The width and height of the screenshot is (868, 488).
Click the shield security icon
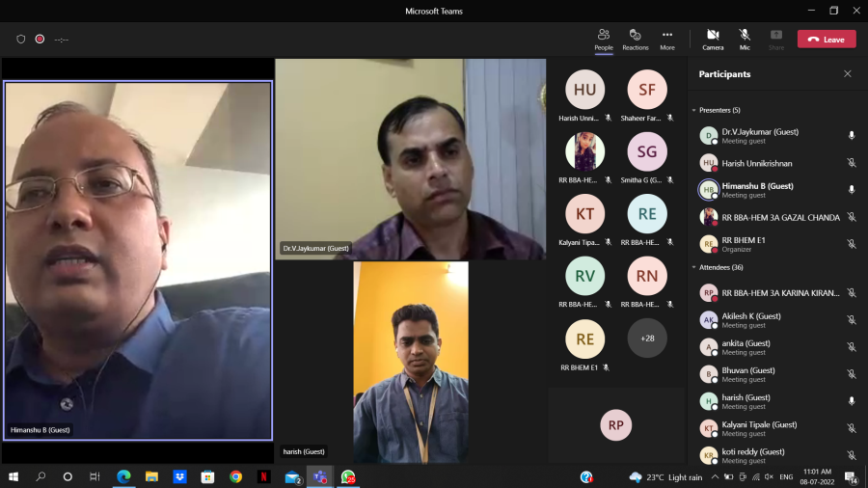pyautogui.click(x=21, y=40)
